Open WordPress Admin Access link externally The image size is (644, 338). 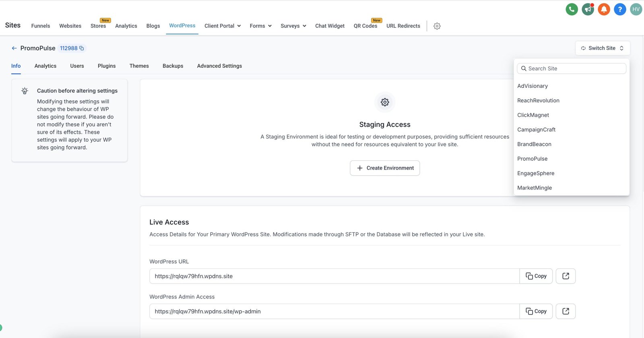566,311
